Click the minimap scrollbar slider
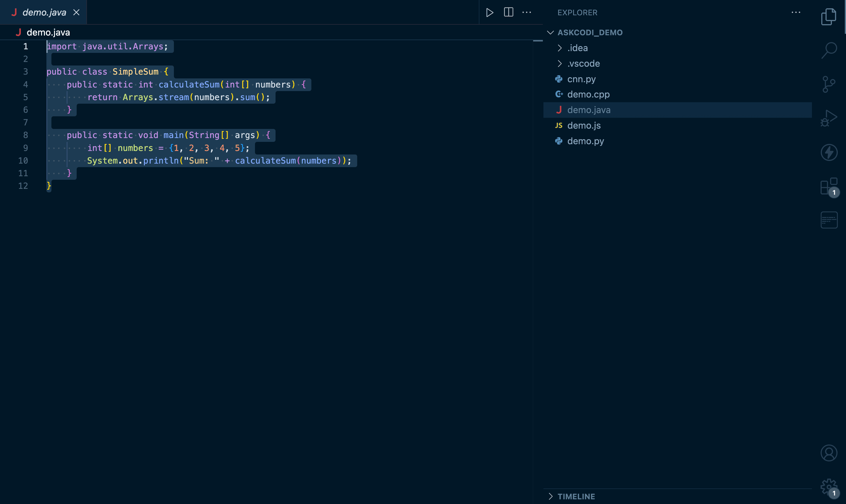 click(x=538, y=41)
